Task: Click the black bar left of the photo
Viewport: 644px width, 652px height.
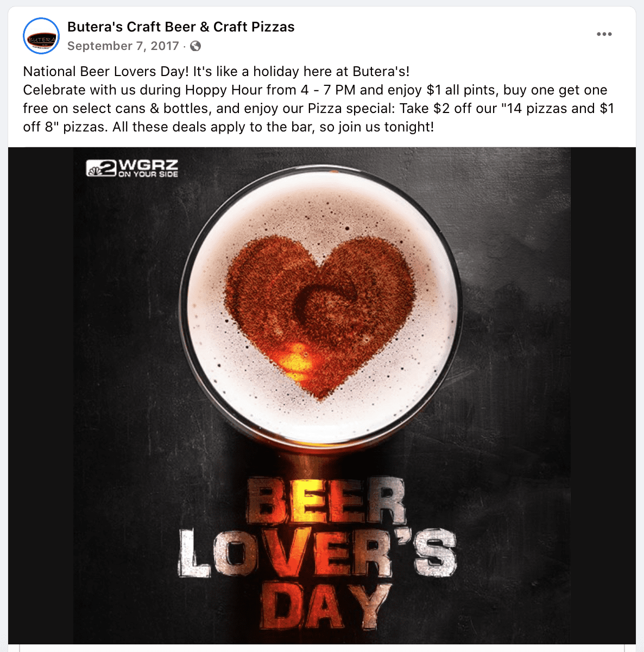Action: pyautogui.click(x=41, y=396)
